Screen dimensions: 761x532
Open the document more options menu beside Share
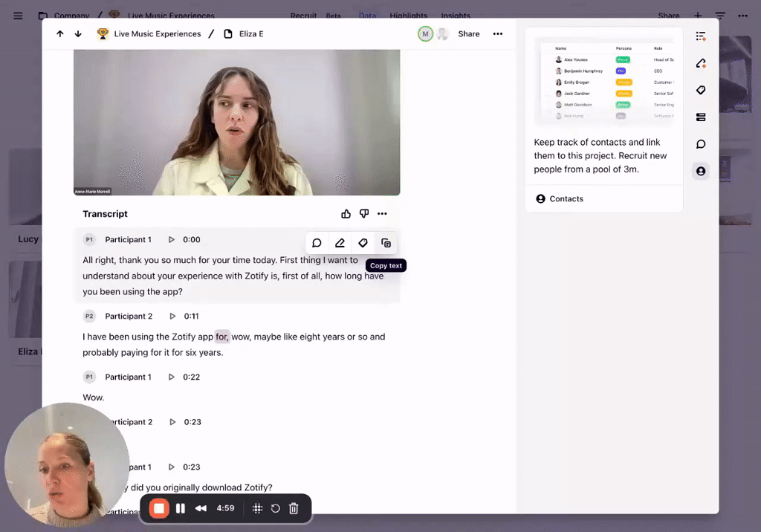pyautogui.click(x=498, y=34)
